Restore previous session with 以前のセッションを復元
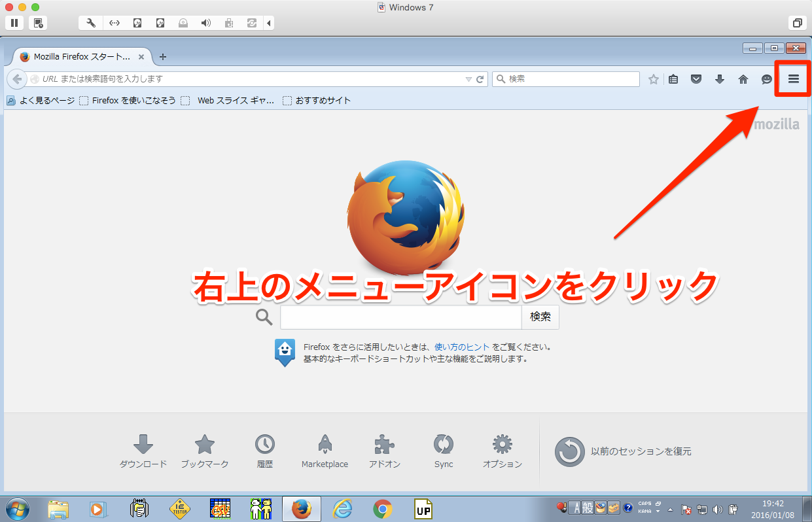 (x=623, y=451)
